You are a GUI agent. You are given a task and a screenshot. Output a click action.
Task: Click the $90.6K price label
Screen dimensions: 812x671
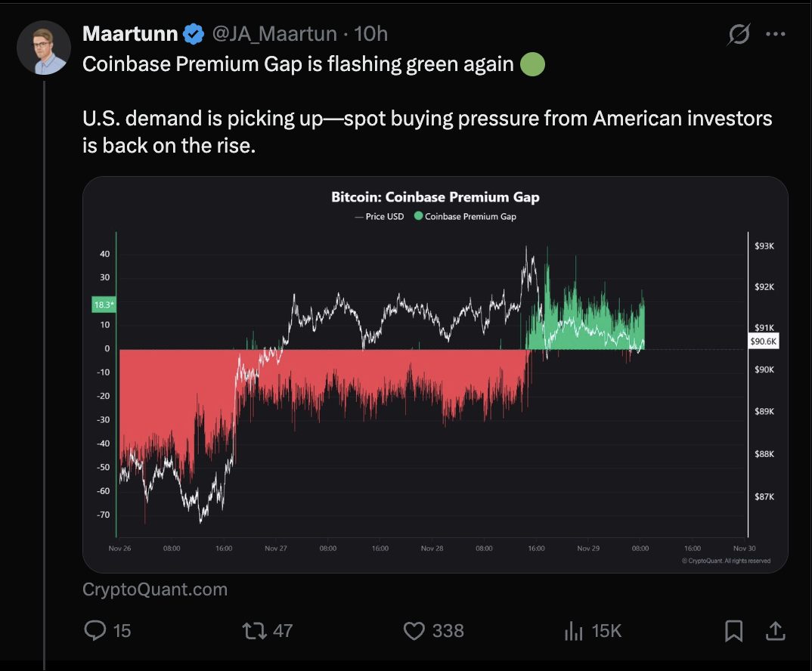click(x=764, y=341)
